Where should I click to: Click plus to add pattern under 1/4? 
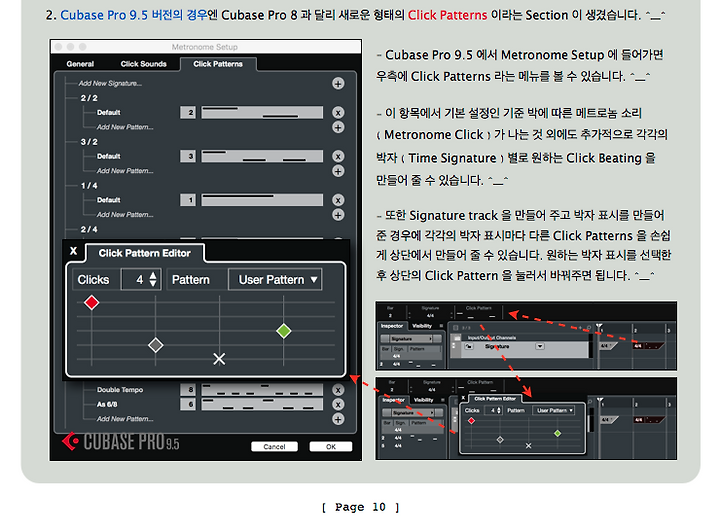pyautogui.click(x=338, y=215)
